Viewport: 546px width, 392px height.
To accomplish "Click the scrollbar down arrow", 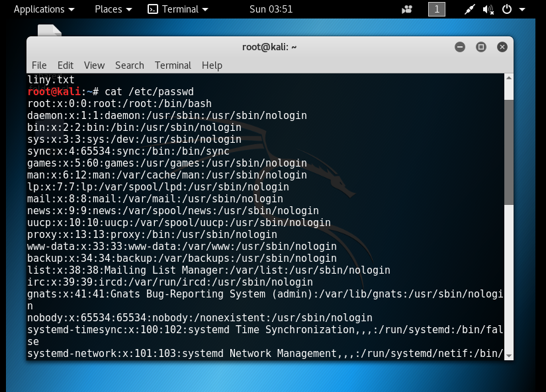I will [509, 356].
